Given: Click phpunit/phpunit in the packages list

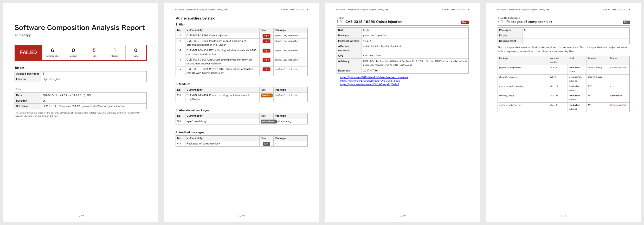Looking at the screenshot, I should coord(507,77).
